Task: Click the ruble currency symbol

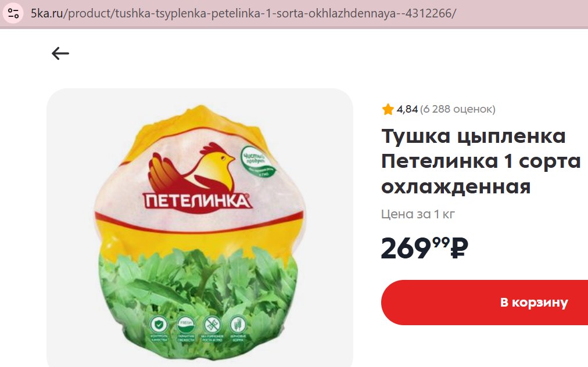Action: pyautogui.click(x=460, y=248)
